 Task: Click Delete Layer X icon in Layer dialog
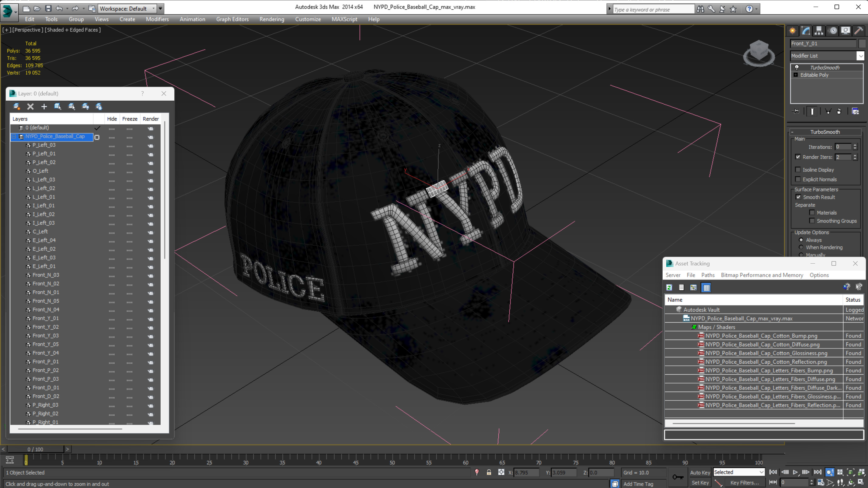click(30, 106)
